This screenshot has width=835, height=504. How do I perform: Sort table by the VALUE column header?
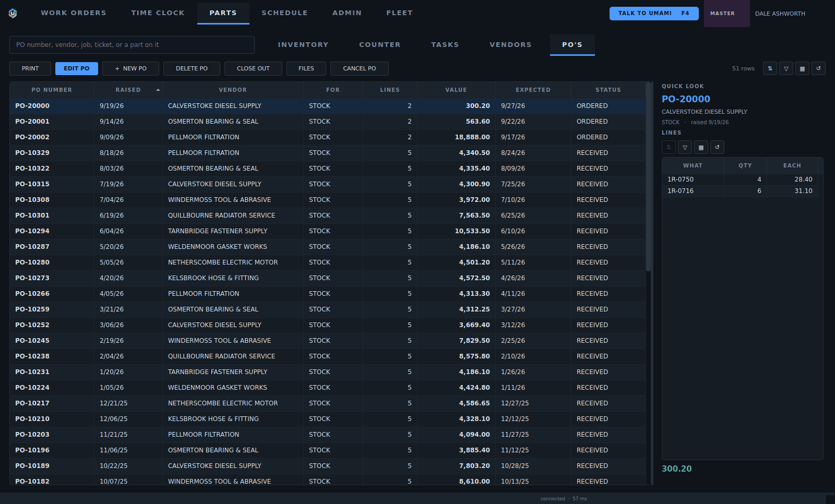pyautogui.click(x=456, y=90)
